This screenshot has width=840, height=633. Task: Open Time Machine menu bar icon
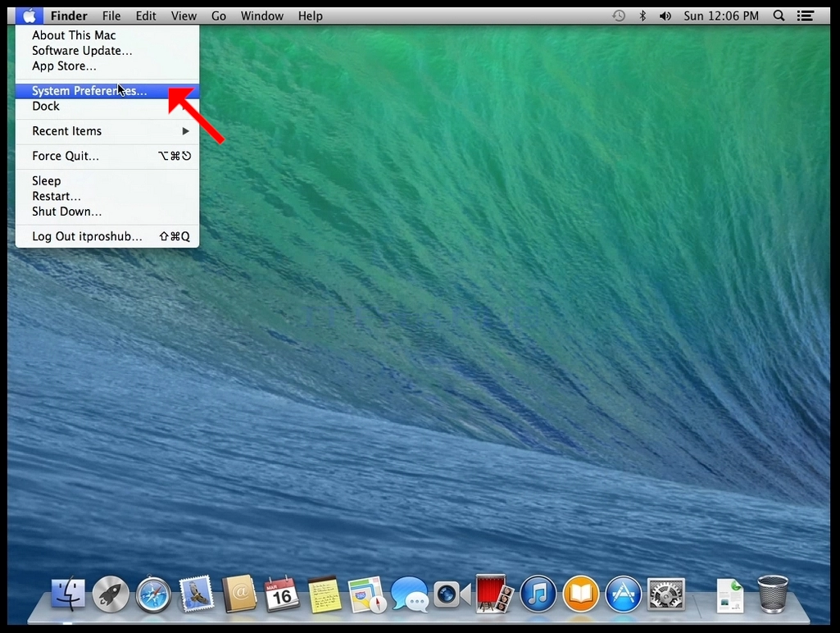click(619, 16)
